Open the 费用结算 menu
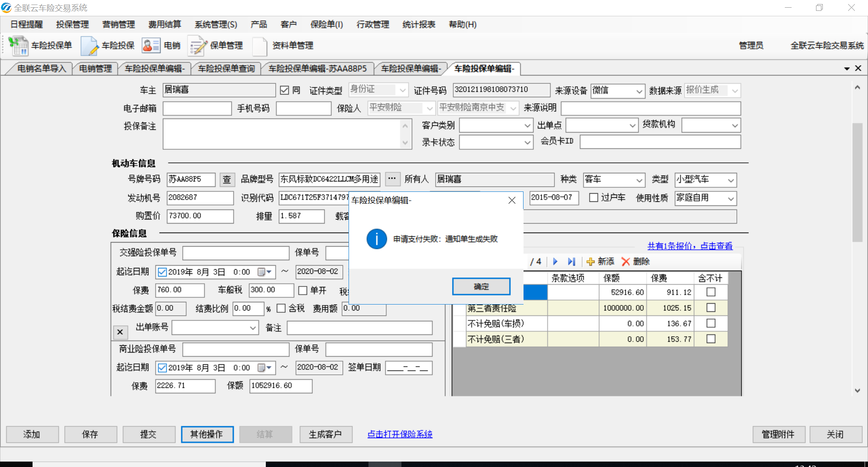The width and height of the screenshot is (868, 467). click(165, 24)
